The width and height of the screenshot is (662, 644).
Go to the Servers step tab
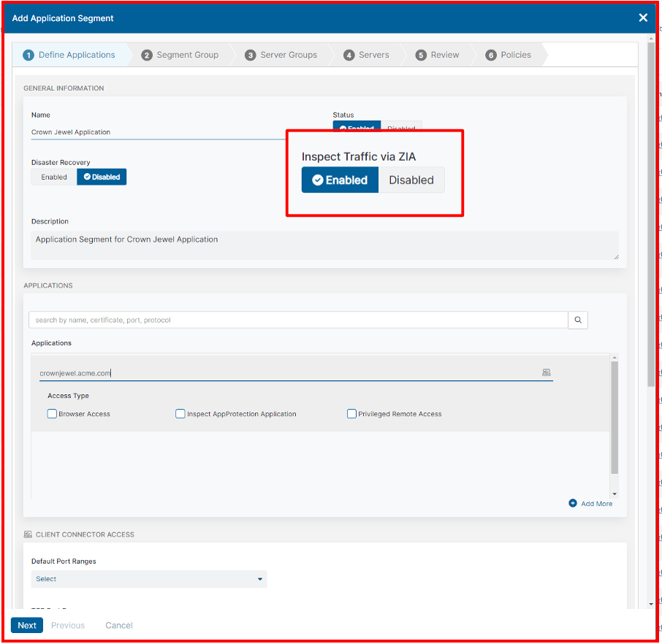[373, 55]
